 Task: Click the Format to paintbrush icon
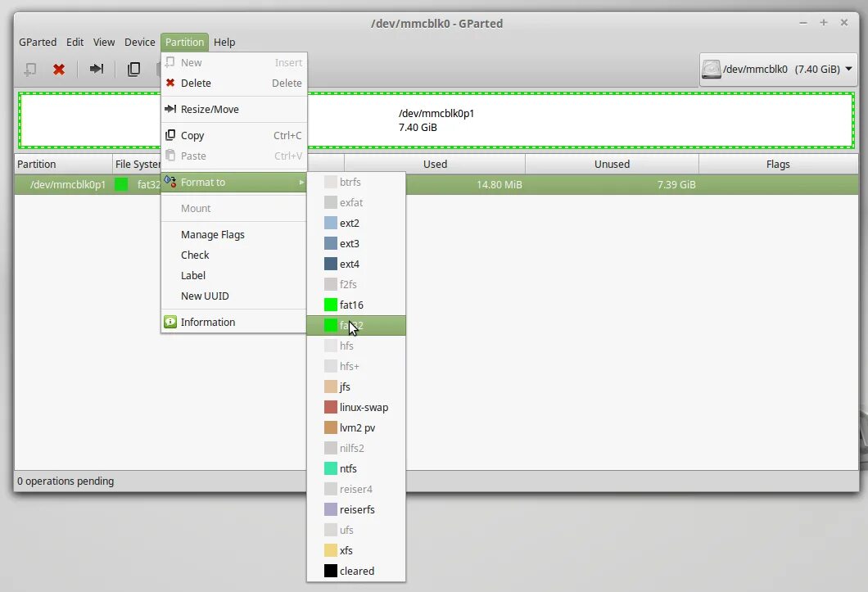(x=170, y=182)
